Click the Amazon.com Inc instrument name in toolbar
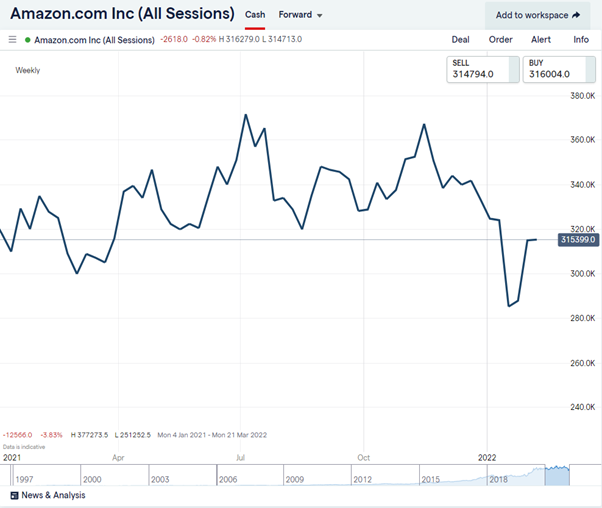This screenshot has width=602, height=508. (94, 40)
